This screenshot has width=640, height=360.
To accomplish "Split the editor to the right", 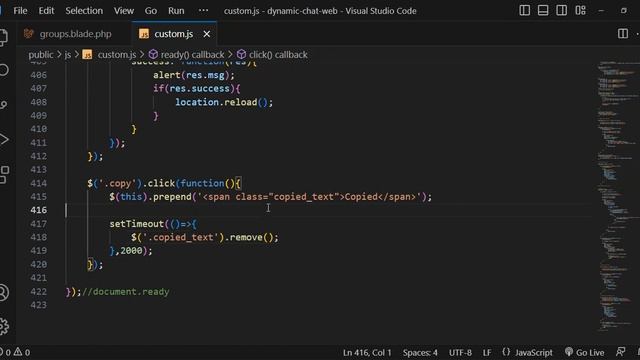I will (x=623, y=33).
